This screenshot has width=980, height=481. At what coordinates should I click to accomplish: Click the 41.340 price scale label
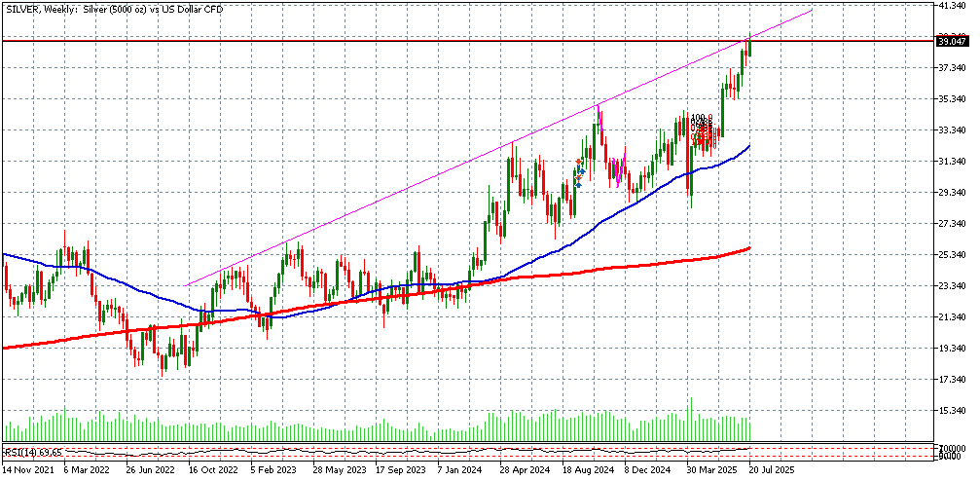(x=951, y=6)
